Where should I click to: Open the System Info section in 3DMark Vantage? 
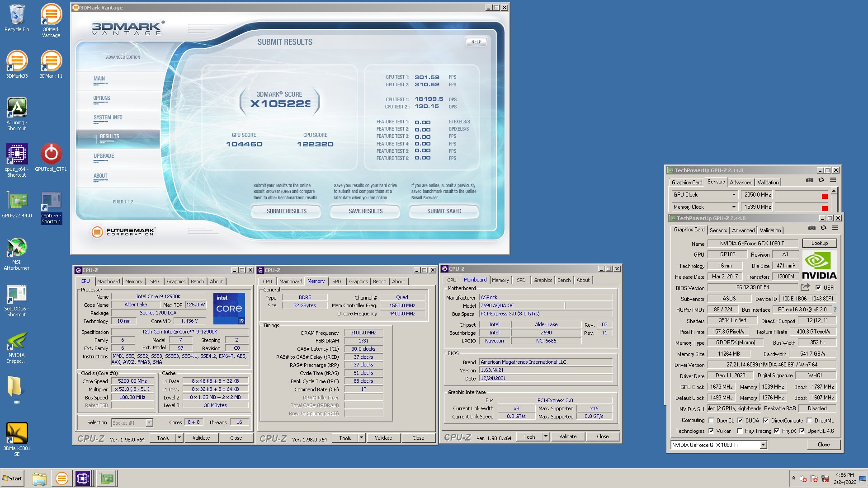coord(108,117)
